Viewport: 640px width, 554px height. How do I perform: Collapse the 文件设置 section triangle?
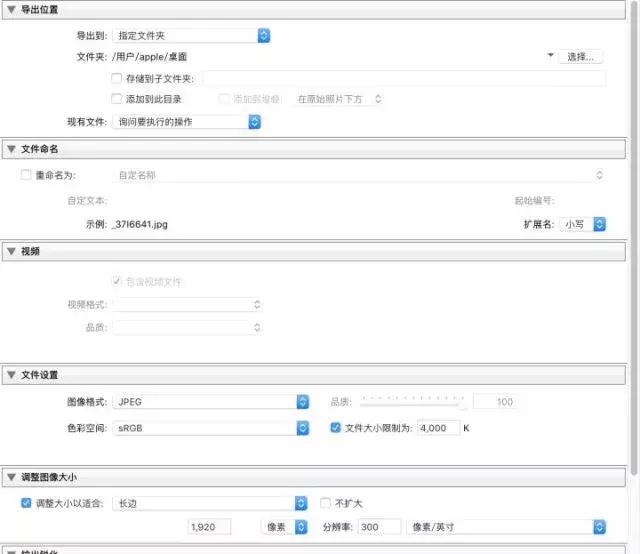tap(11, 375)
